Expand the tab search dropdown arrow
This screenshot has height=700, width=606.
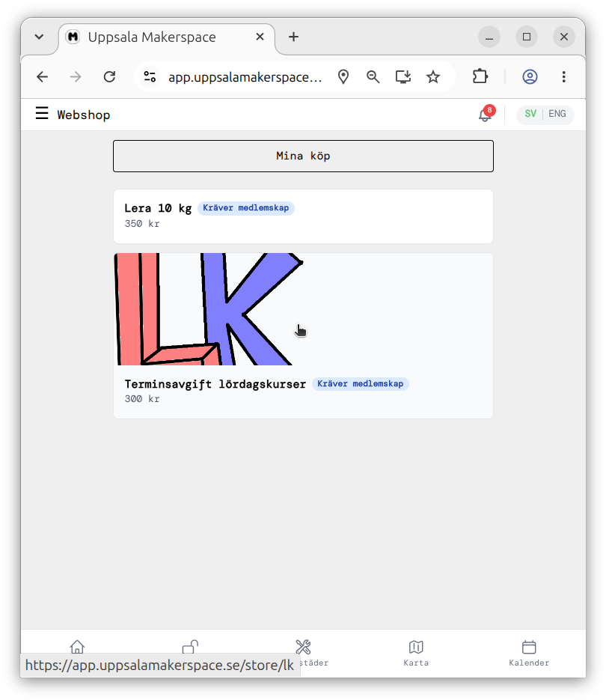point(39,37)
